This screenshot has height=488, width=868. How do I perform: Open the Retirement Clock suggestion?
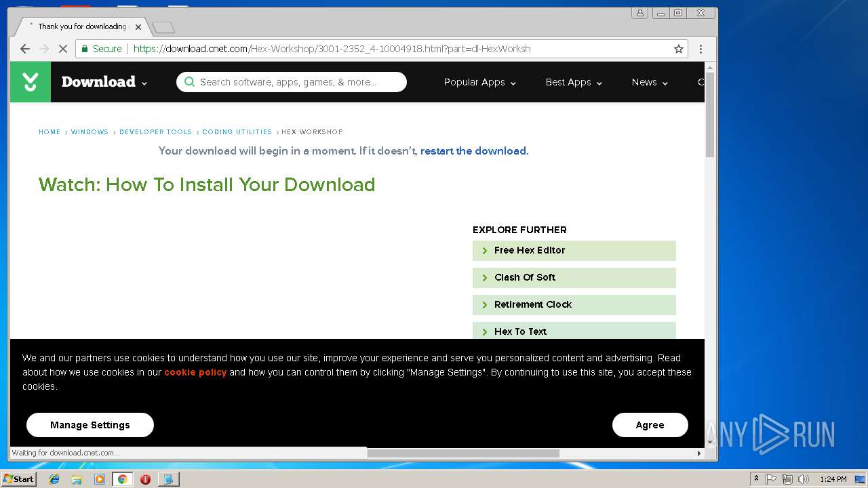[574, 305]
